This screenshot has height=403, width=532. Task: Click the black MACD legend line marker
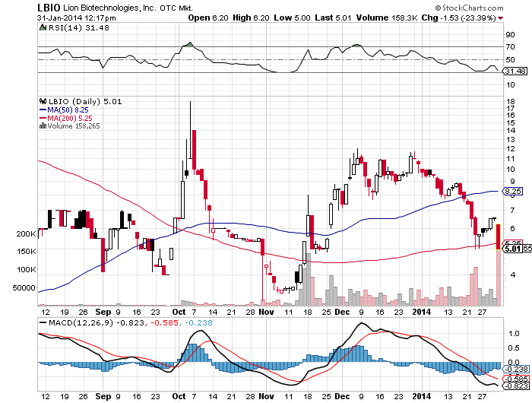click(x=43, y=322)
